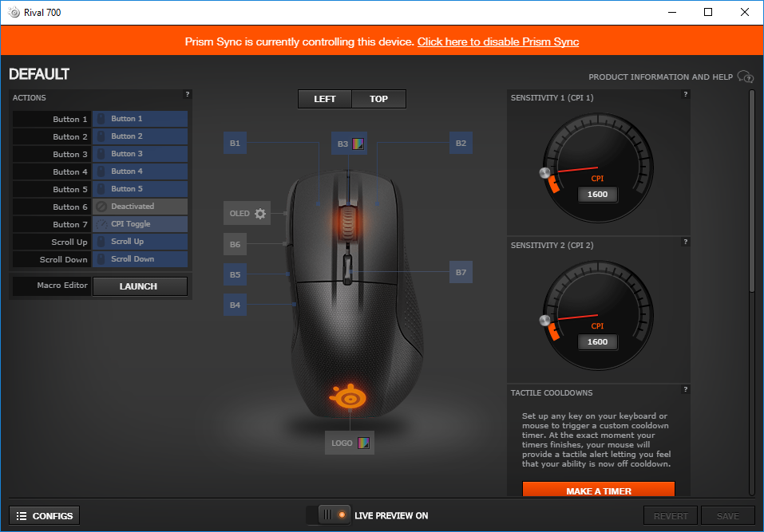The image size is (764, 532).
Task: Click the CONFIGS list icon
Action: tap(22, 516)
